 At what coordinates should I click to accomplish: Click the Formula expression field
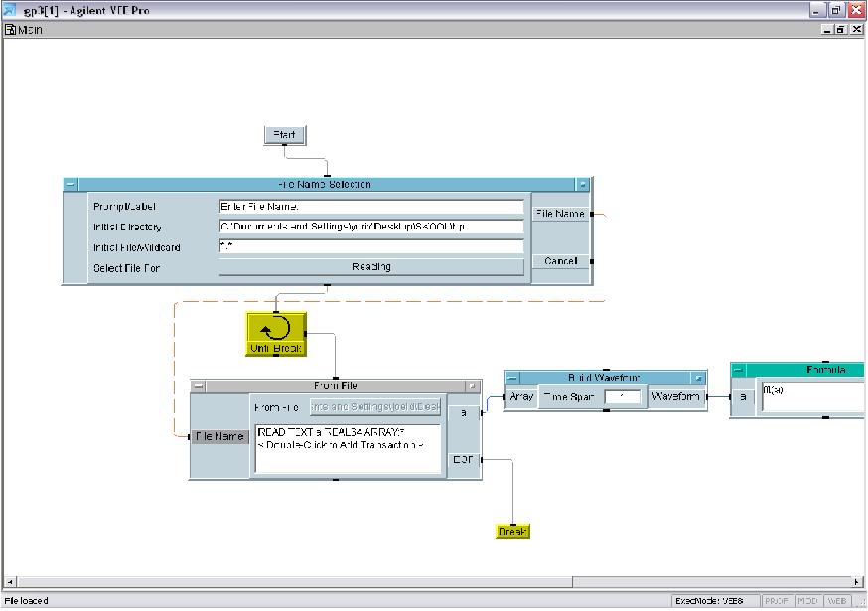(812, 396)
